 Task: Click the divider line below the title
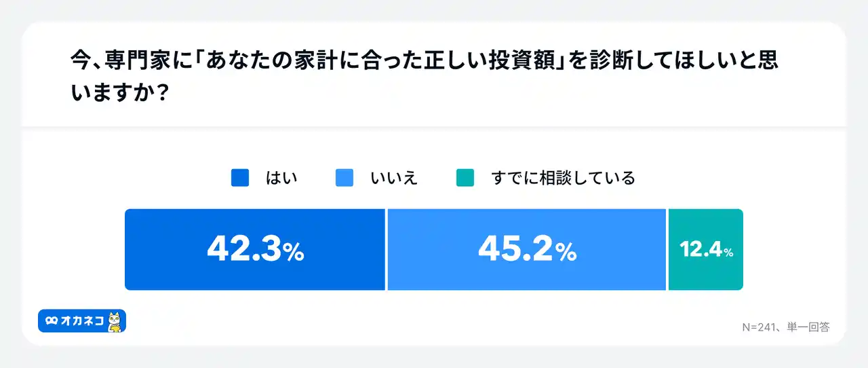click(x=434, y=126)
